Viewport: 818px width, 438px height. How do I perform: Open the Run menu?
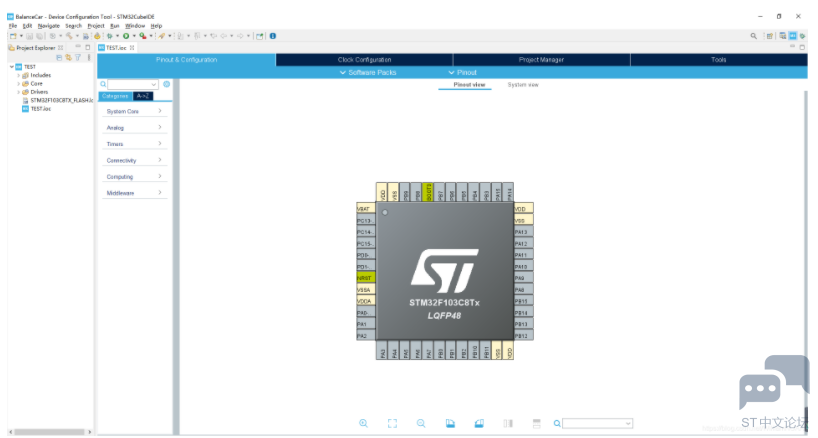[115, 26]
